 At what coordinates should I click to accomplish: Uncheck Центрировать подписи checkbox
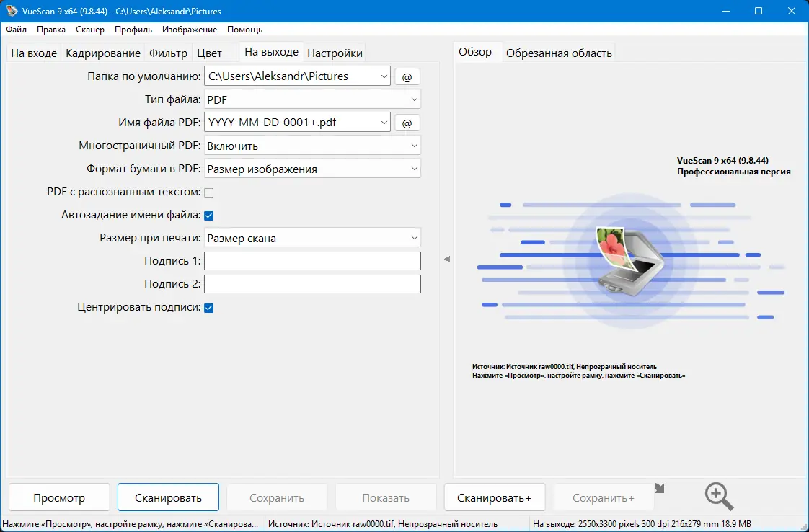(x=209, y=308)
